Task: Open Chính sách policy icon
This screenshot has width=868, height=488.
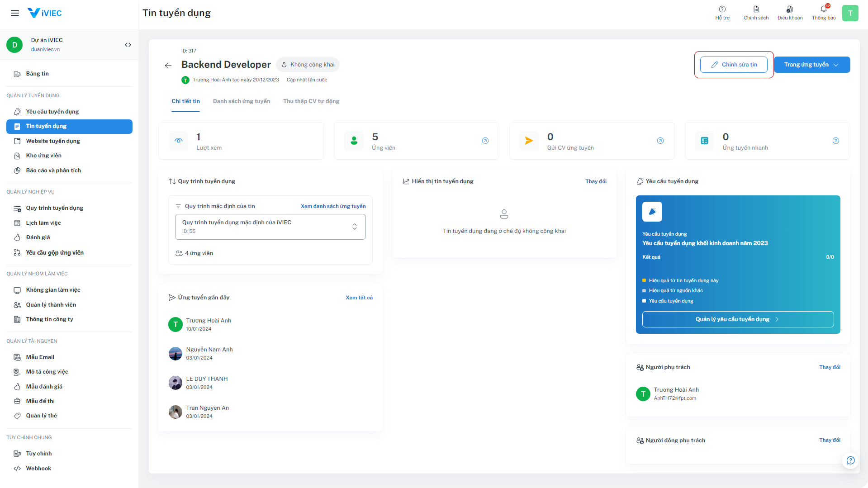Action: tap(756, 9)
